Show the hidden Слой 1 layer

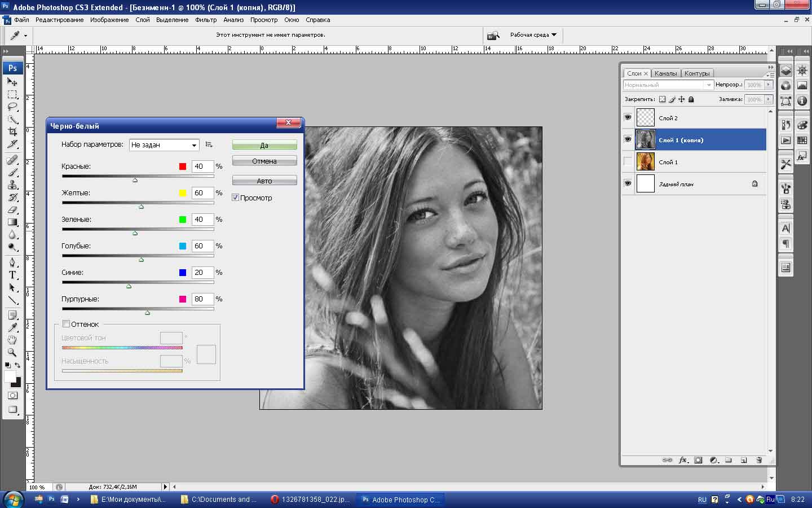628,162
